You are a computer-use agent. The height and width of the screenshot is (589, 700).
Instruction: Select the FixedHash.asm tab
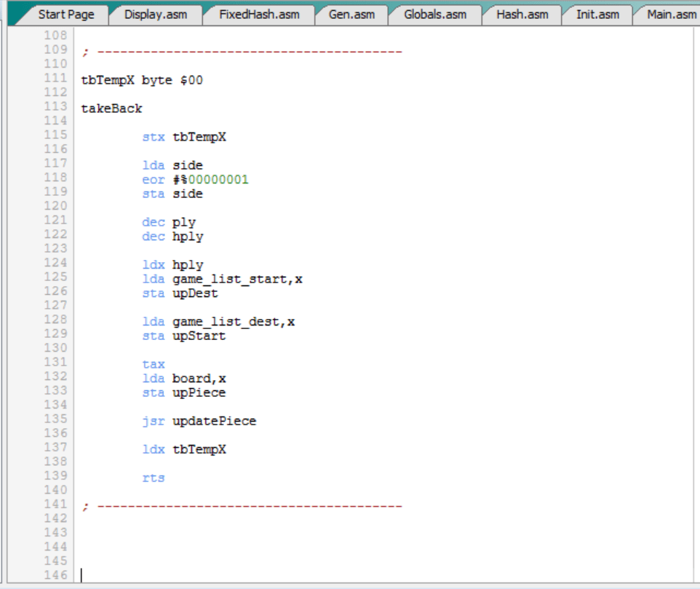tap(258, 14)
